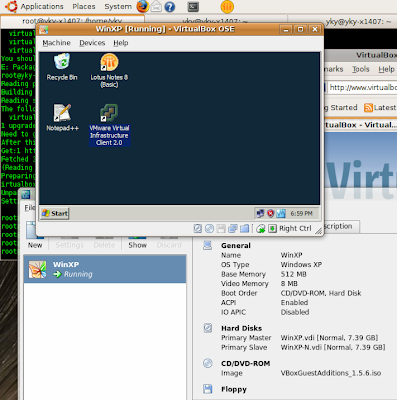397x400 pixels.
Task: Click the network adapters status icon
Action: point(233,228)
